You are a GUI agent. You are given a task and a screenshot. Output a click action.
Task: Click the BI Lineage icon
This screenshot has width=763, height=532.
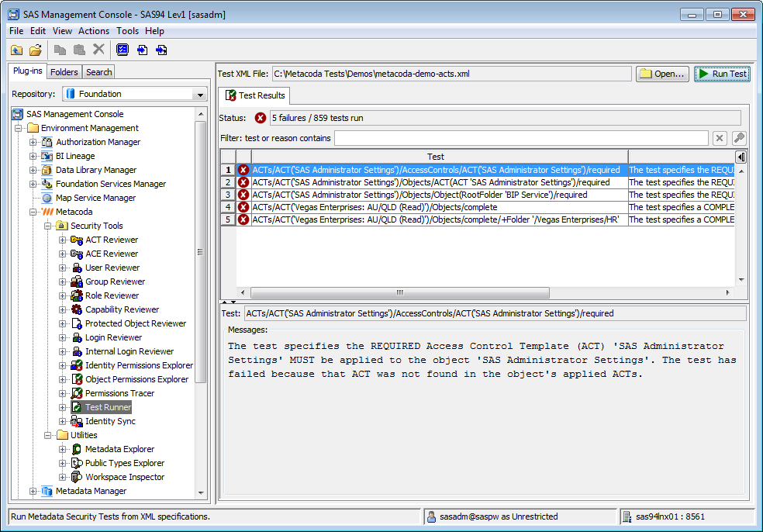47,156
